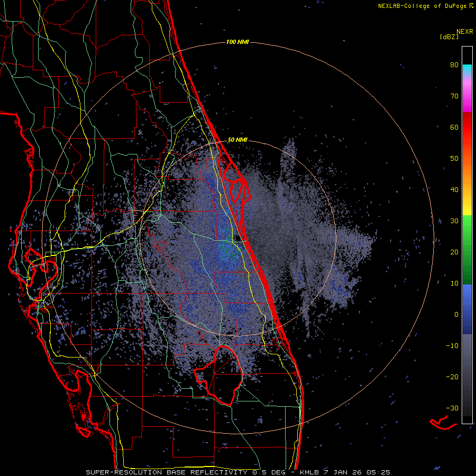The image size is (476, 476).
Task: Click the 0 dBZ scale value
Action: pyautogui.click(x=456, y=315)
